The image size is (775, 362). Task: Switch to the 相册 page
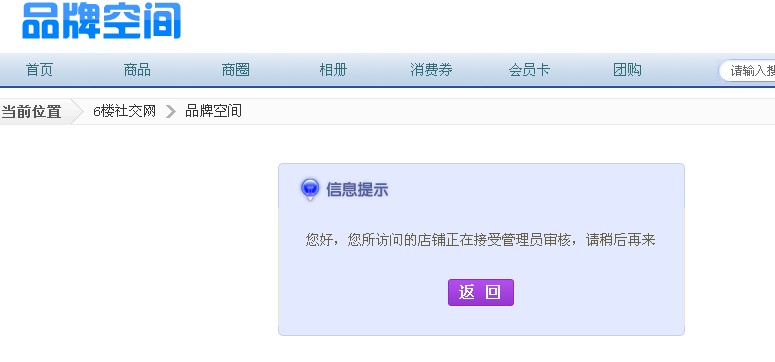coord(333,70)
